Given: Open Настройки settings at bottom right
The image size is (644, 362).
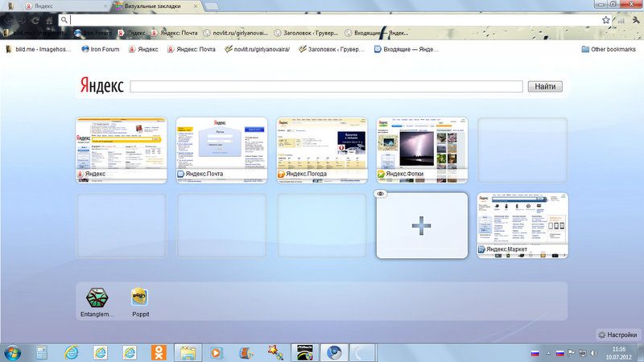Looking at the screenshot, I should tap(617, 335).
